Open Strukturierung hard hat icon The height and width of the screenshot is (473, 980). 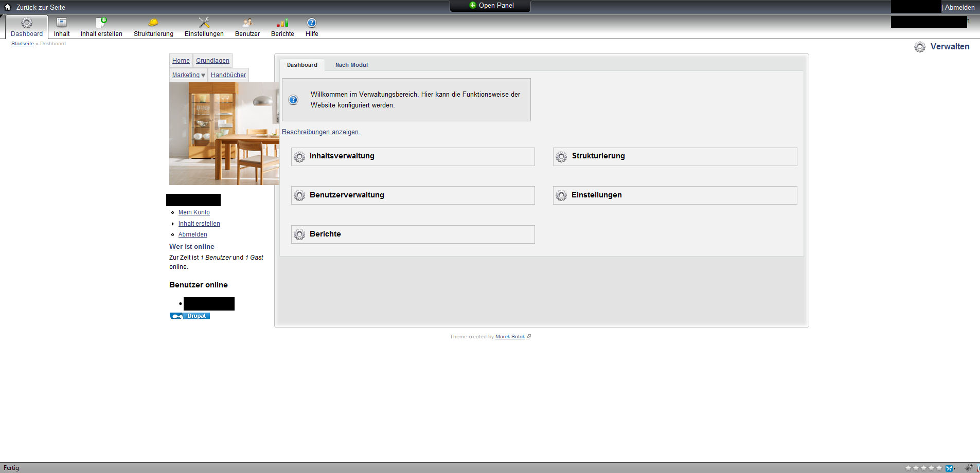(153, 23)
